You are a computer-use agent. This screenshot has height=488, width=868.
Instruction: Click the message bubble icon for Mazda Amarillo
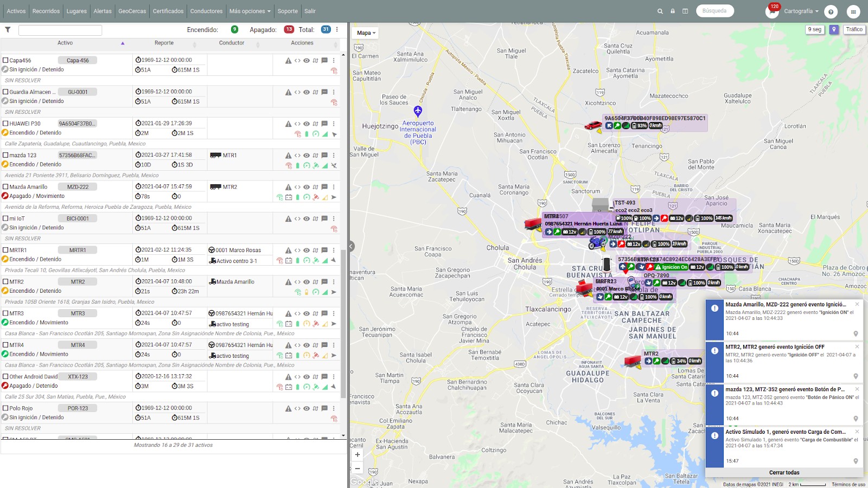pos(324,187)
